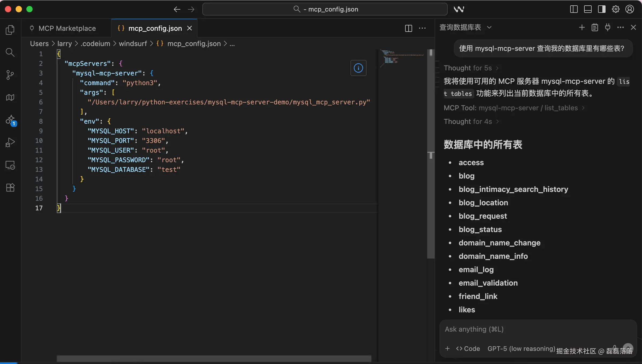The image size is (642, 364).
Task: Open the Run and Debug view
Action: click(x=10, y=142)
